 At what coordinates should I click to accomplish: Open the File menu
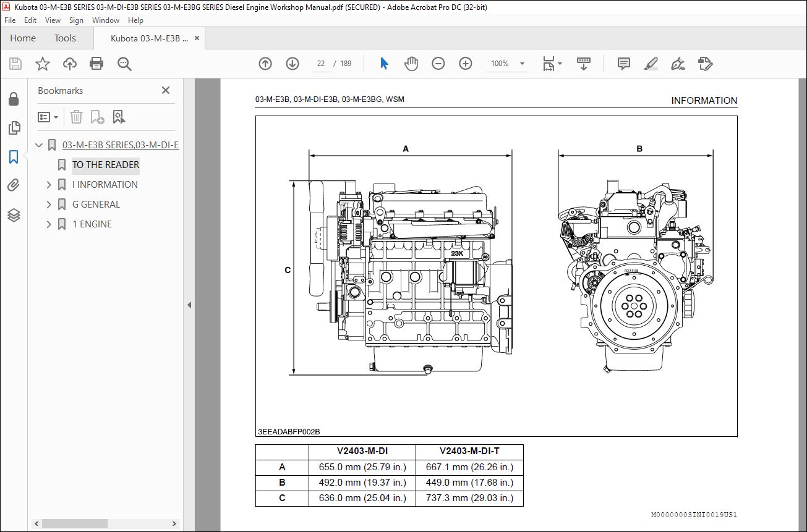coord(10,20)
